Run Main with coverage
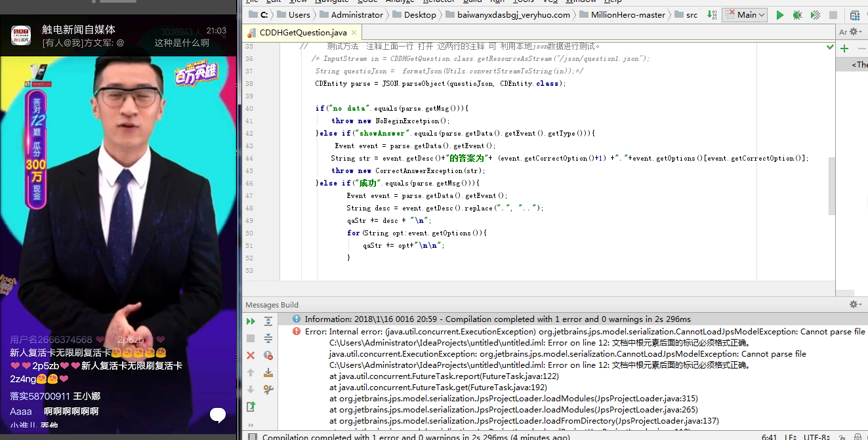Screen dimensions: 868x440 point(815,15)
